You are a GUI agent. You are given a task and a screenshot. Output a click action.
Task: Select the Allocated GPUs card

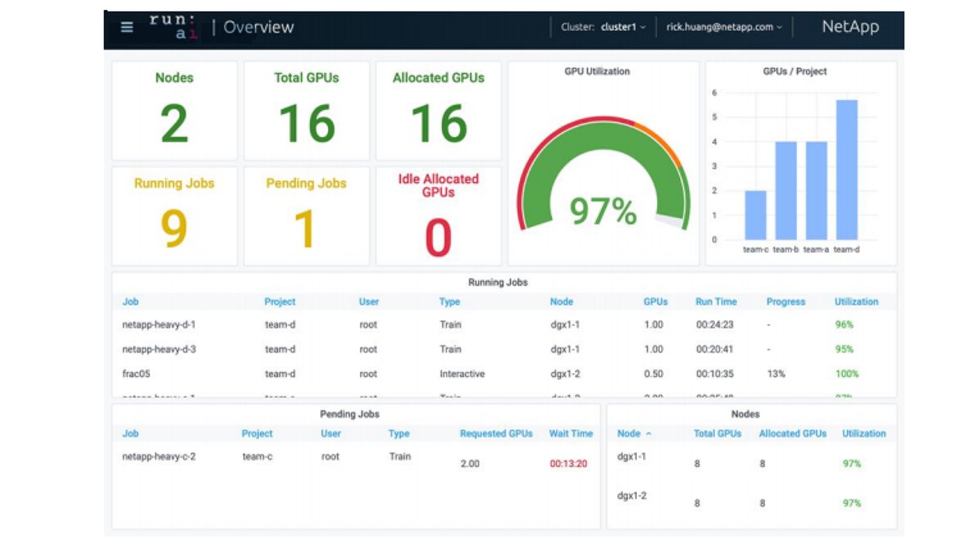439,111
